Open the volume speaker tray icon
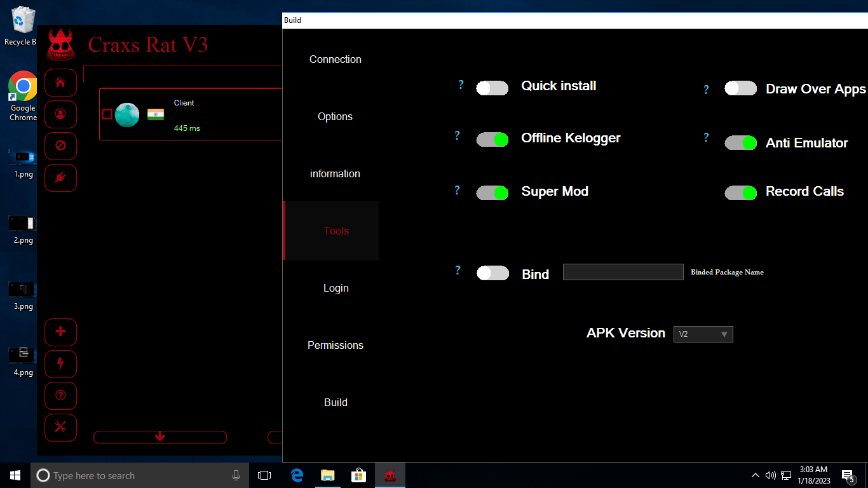Image resolution: width=868 pixels, height=488 pixels. [x=771, y=475]
